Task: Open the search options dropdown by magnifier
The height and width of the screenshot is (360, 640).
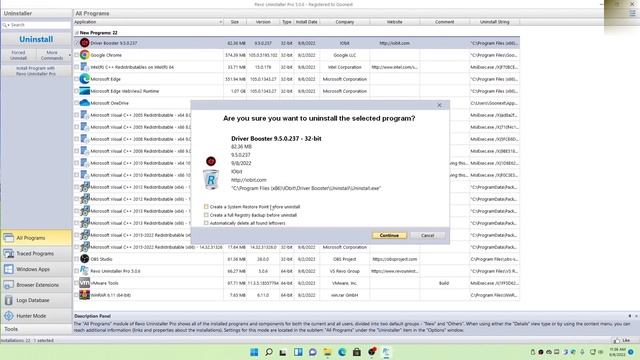Action: [x=8, y=25]
